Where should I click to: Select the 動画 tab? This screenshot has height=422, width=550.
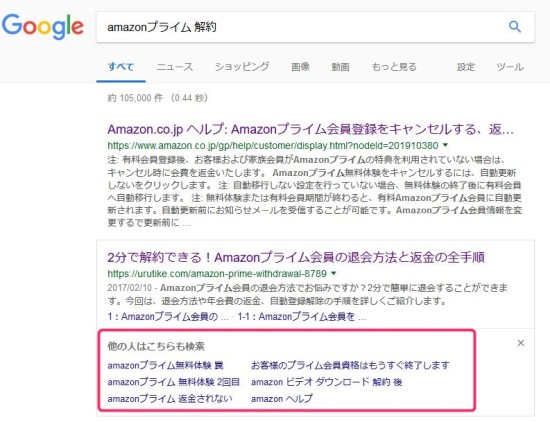click(340, 67)
